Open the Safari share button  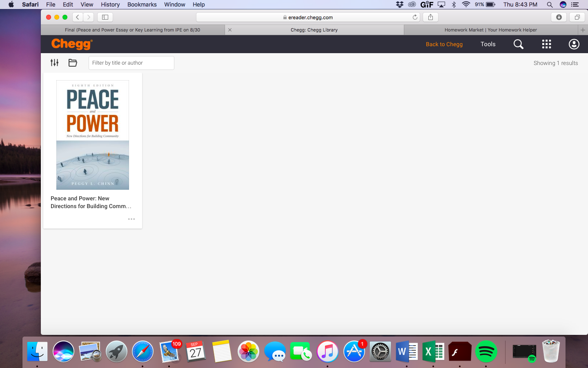pos(430,17)
